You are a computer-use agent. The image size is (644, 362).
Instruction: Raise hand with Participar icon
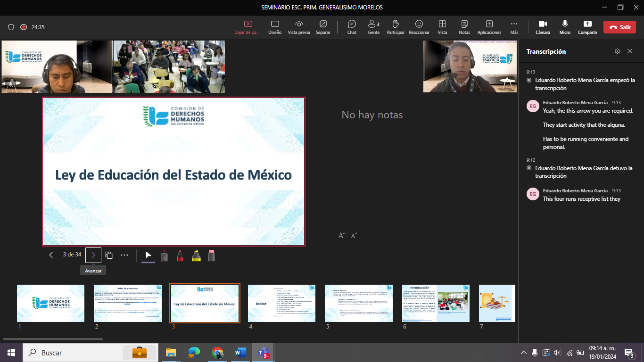pyautogui.click(x=396, y=27)
